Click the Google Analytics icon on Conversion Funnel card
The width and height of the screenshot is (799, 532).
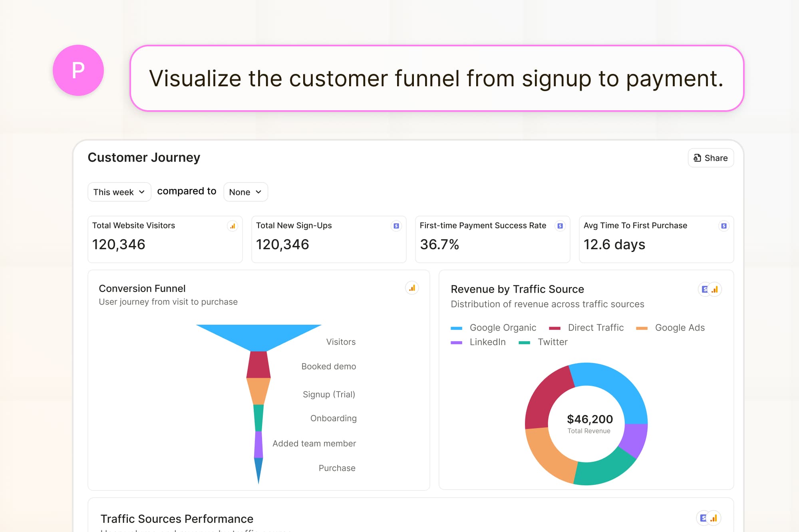(x=412, y=288)
